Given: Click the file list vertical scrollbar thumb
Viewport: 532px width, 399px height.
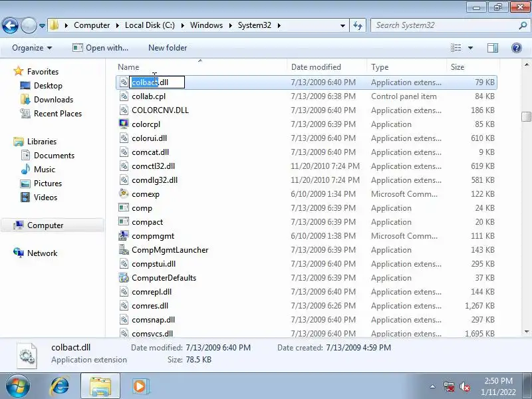Looking at the screenshot, I should click(x=526, y=116).
